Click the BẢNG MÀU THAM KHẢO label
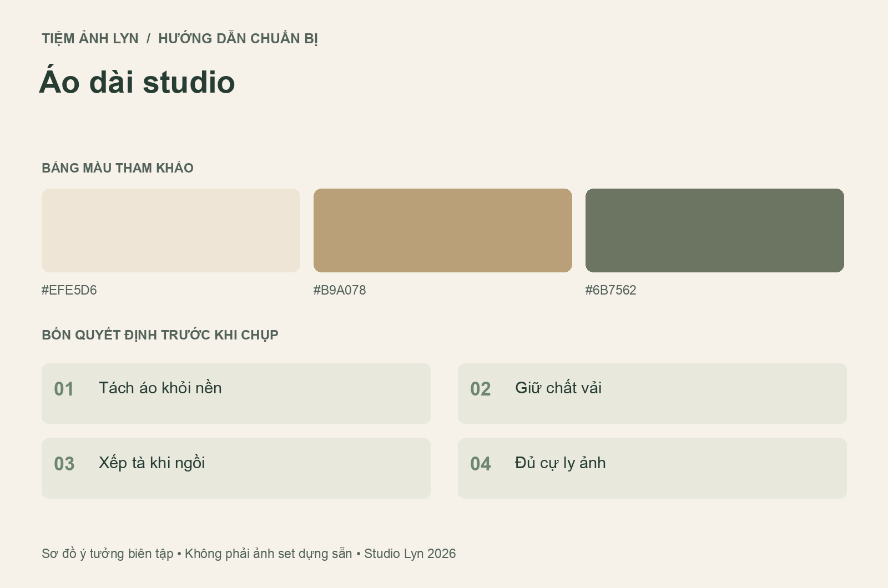Viewport: 888px width, 588px height. click(x=118, y=168)
